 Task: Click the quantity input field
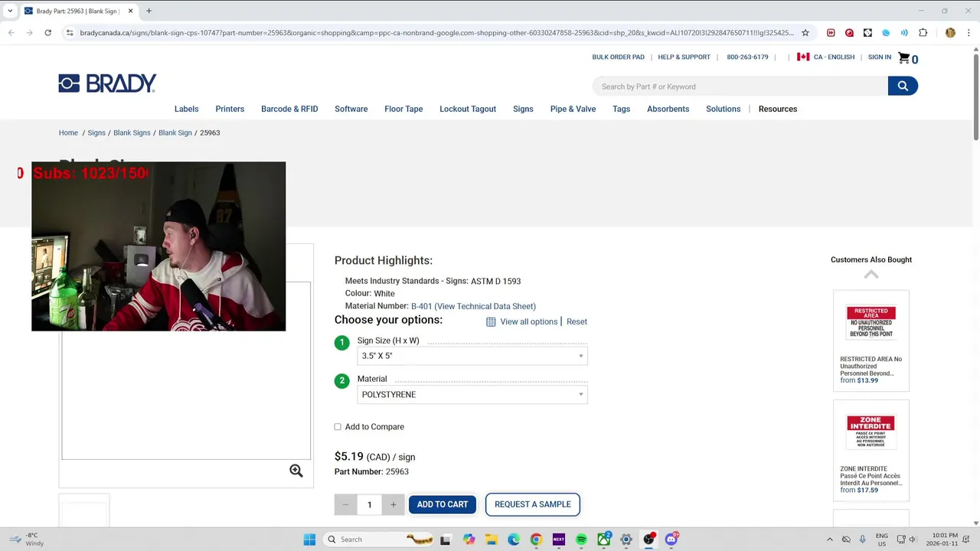(x=369, y=504)
